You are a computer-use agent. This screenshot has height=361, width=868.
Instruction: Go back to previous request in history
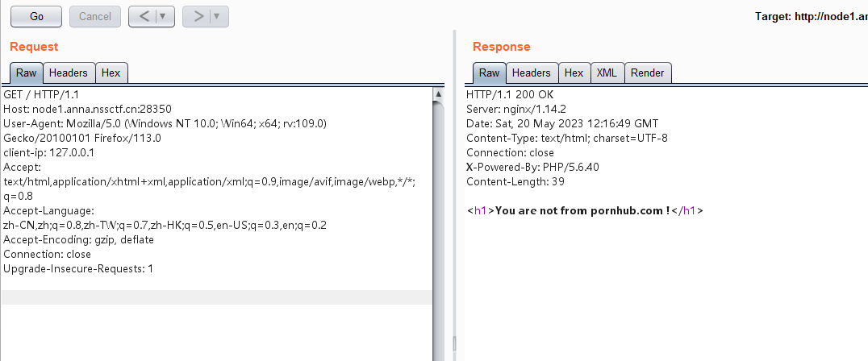(x=141, y=16)
